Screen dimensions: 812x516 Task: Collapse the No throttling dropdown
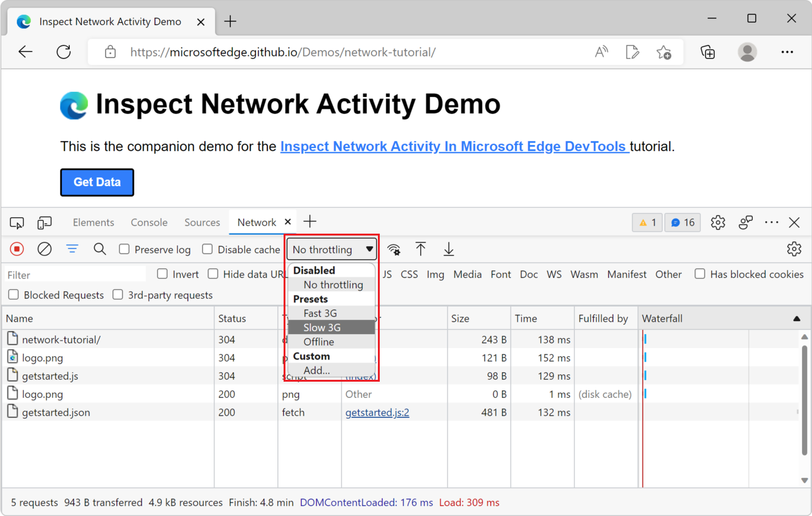332,249
